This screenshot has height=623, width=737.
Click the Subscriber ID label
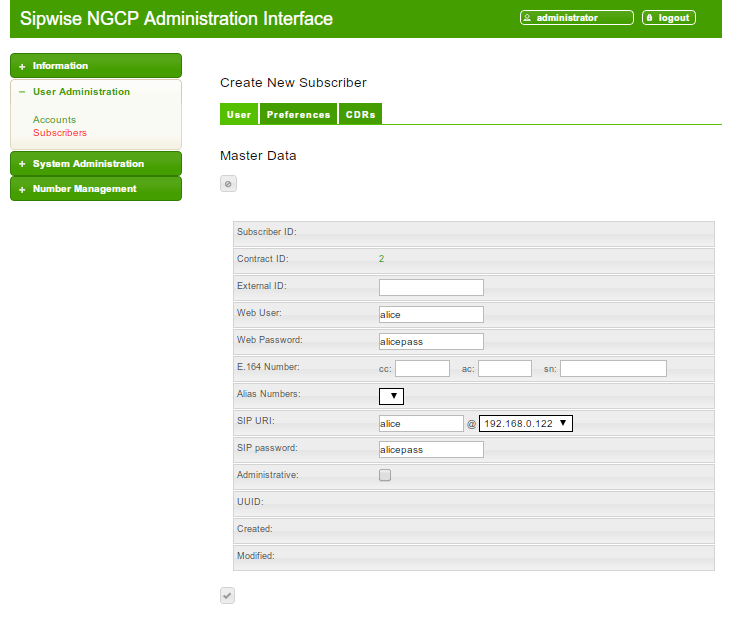click(x=267, y=232)
